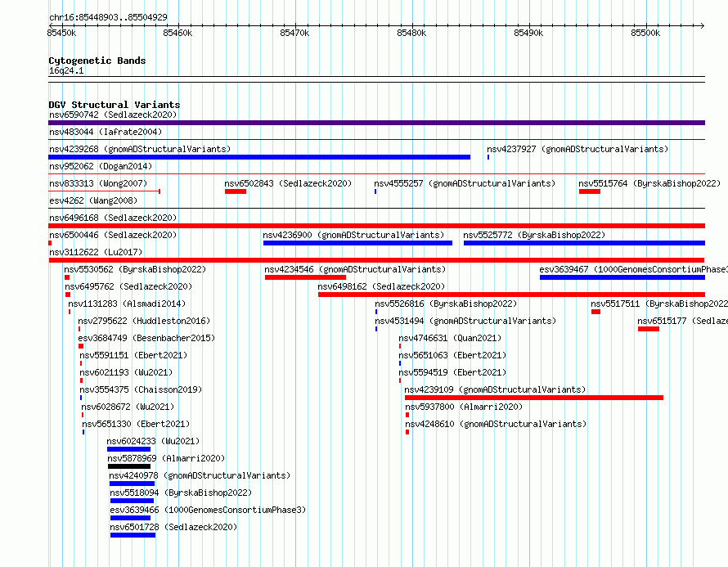Select nsv5594519 (Ebert2021) label
Viewport: 728px width, 567px height.
452,372
